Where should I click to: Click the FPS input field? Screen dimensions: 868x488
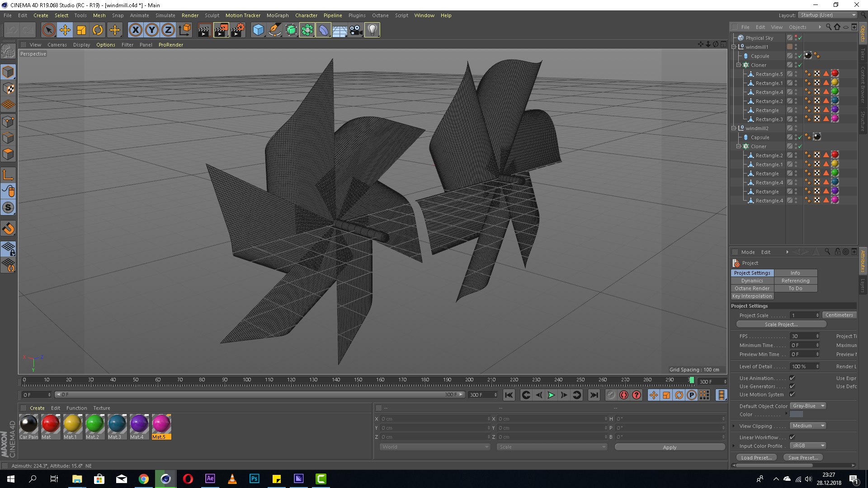tap(803, 336)
